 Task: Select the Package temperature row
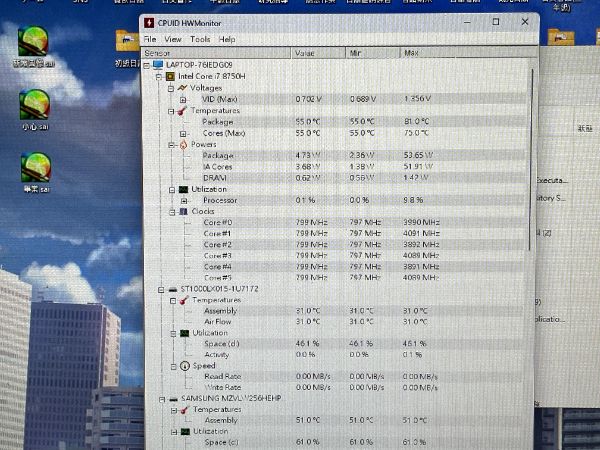tap(362, 122)
